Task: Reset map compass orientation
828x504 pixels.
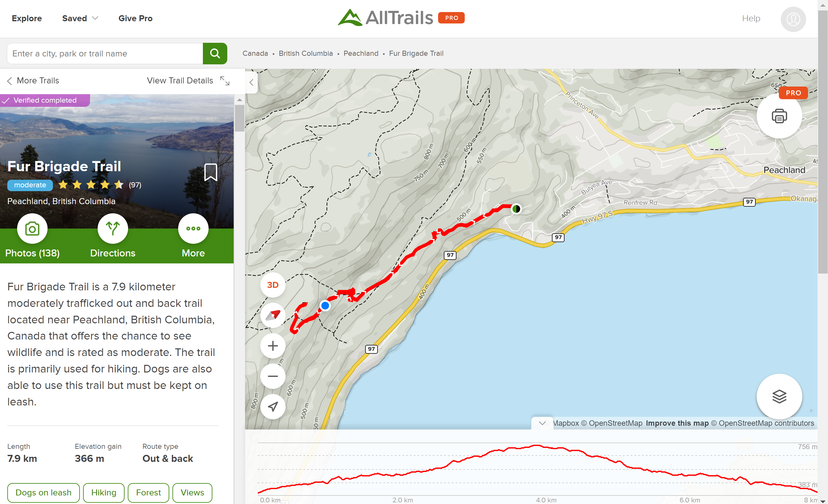Action: tap(273, 315)
